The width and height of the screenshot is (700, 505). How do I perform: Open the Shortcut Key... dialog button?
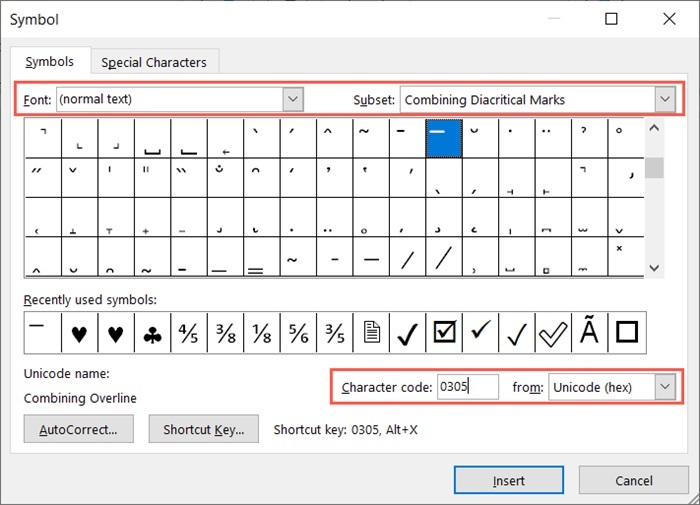(x=204, y=429)
